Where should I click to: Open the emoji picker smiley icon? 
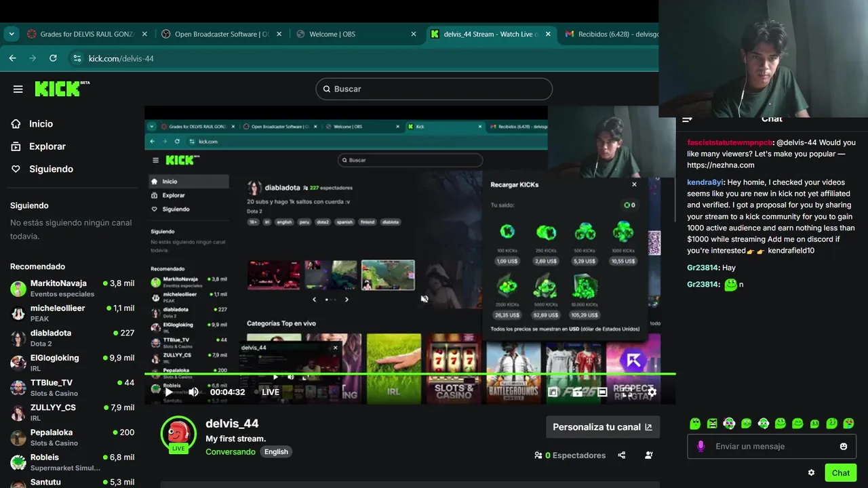tap(844, 447)
